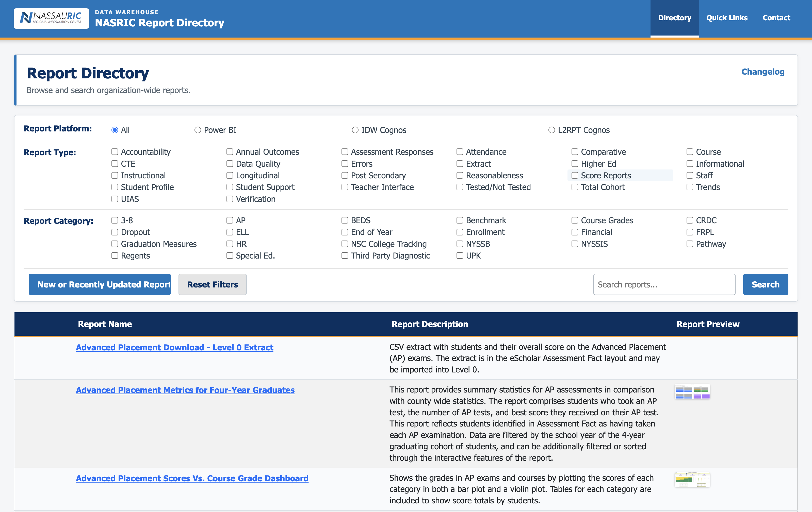The width and height of the screenshot is (812, 512).
Task: Check the Post Secondary checkbox
Action: coord(345,176)
